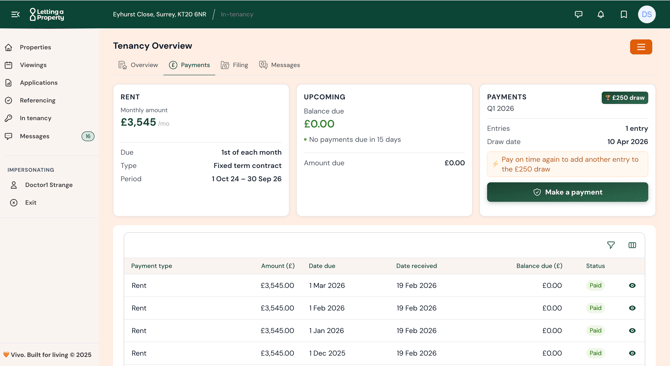The height and width of the screenshot is (366, 670).
Task: Click the Eyhurst Close address breadcrumb
Action: tap(159, 15)
